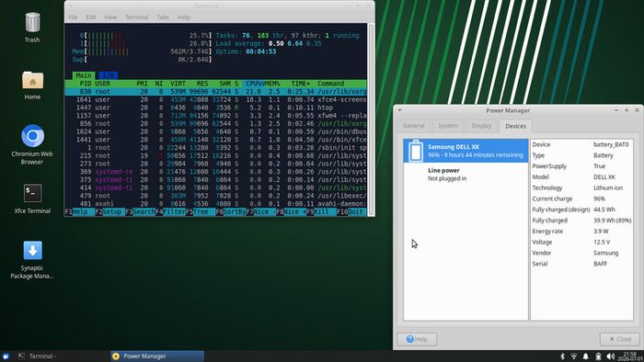Click the Terminal window vertical scrollbar
644x362 pixels.
[371, 119]
